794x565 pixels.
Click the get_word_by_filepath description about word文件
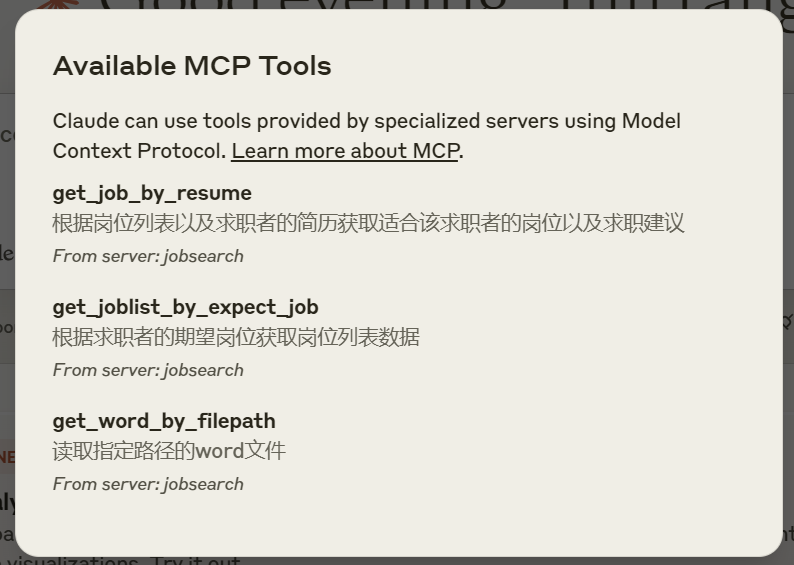[x=169, y=451]
